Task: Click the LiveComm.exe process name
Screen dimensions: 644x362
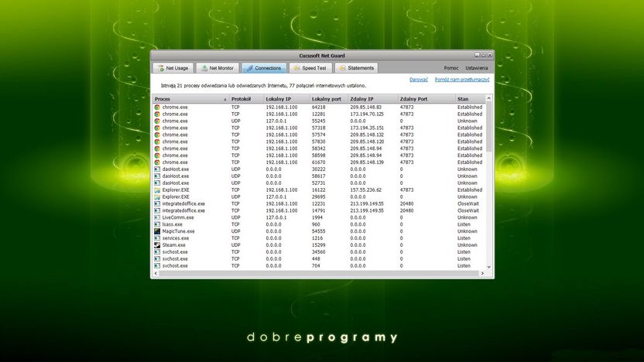Action: click(x=178, y=217)
